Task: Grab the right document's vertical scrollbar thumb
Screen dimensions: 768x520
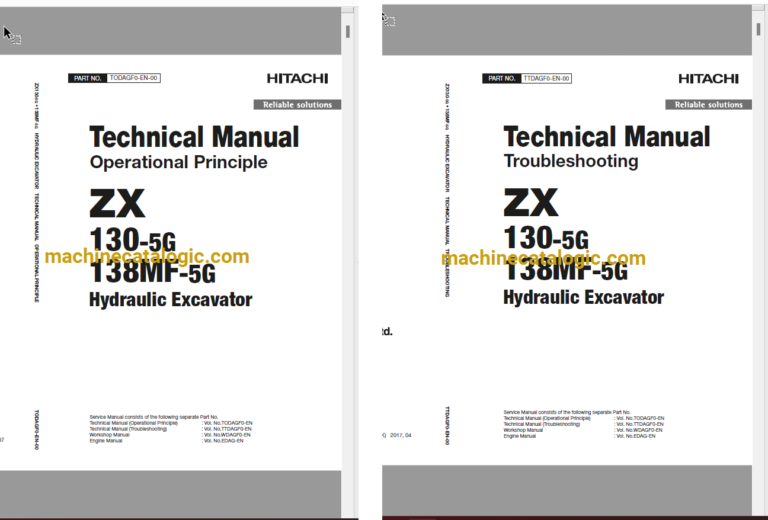Action: coord(759,29)
